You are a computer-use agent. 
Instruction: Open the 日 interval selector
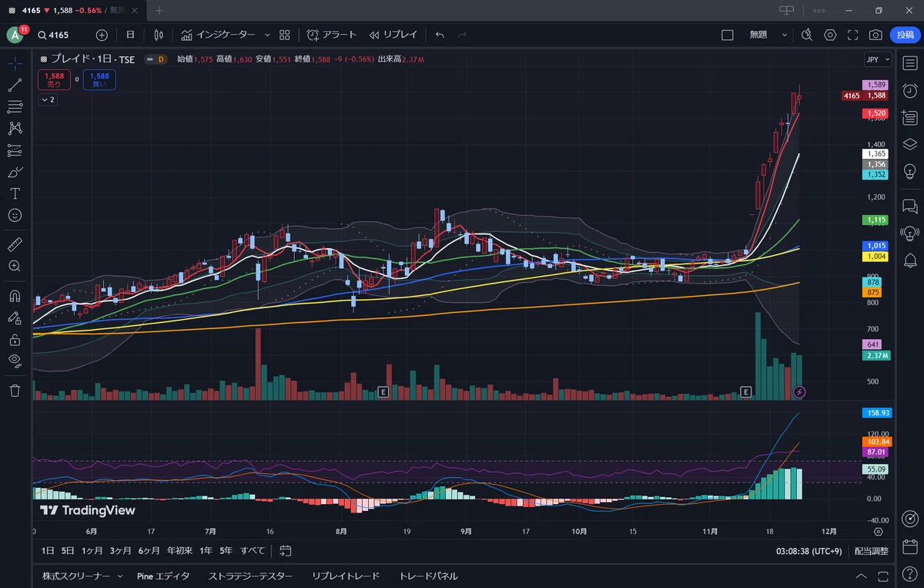130,35
